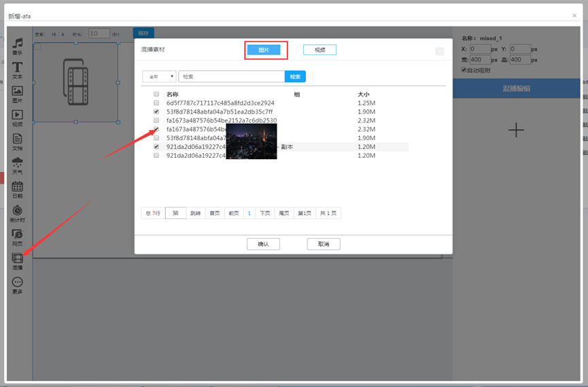Uncheck the 53f8d78148abfa04a7b51ea2db35c7ff checkbox
The image size is (588, 387).
157,112
